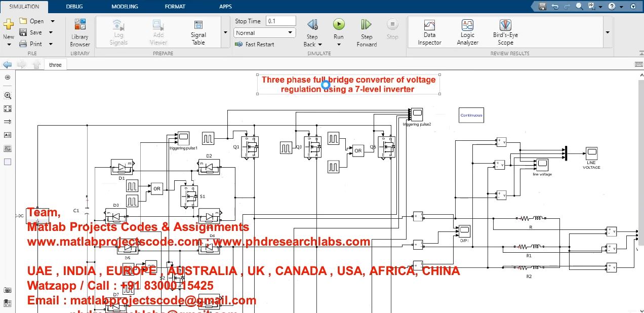The height and width of the screenshot is (313, 644).
Task: Open the Logic Analyzer
Action: click(x=467, y=32)
